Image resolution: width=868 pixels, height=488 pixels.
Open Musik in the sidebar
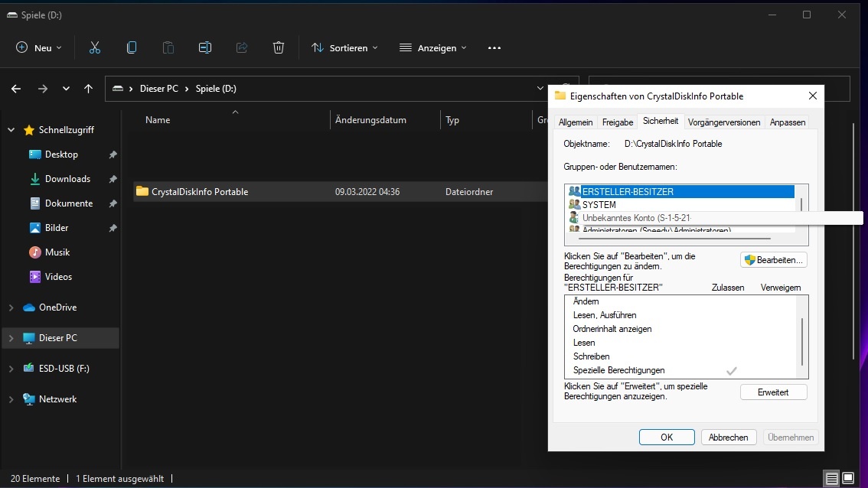(57, 252)
